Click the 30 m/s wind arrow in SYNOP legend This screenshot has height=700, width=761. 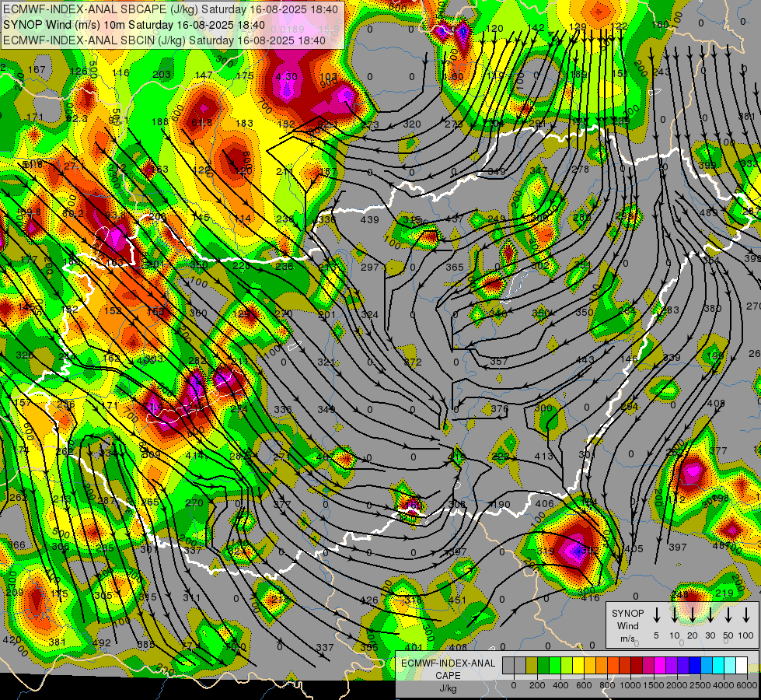point(710,614)
